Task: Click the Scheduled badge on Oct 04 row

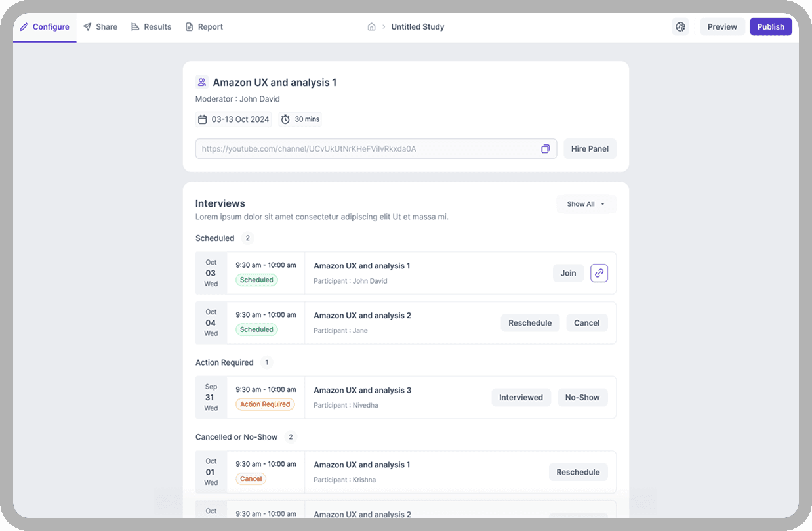Action: (x=256, y=329)
